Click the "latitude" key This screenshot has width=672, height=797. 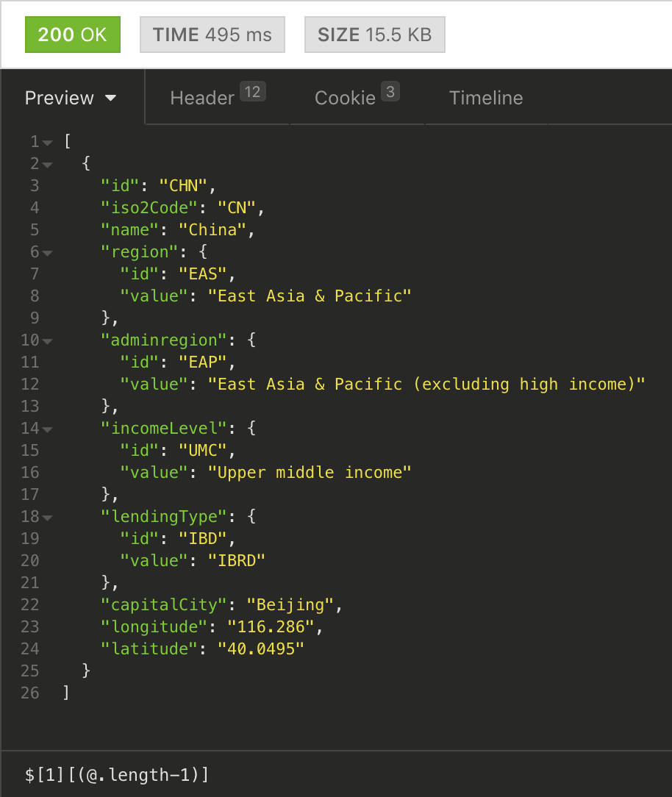pos(149,648)
